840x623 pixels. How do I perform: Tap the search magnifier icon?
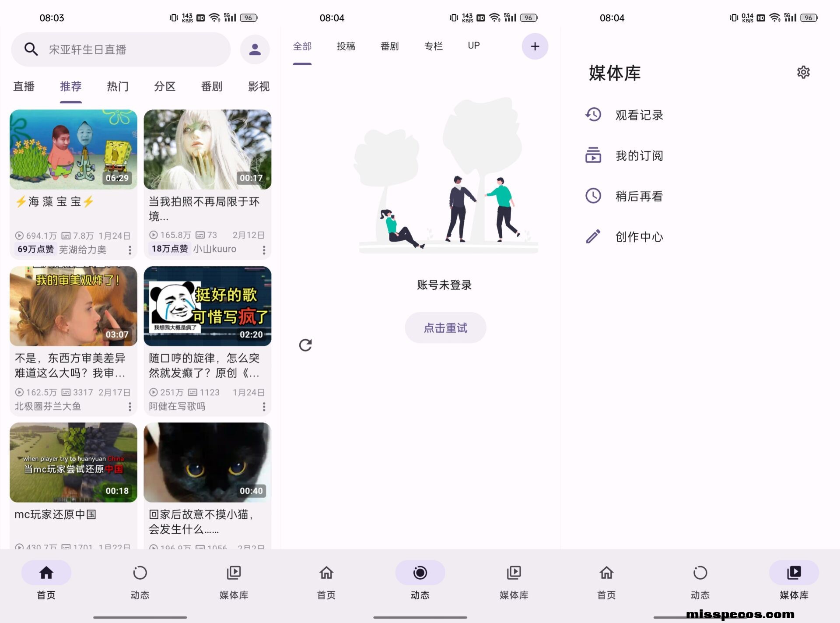31,49
